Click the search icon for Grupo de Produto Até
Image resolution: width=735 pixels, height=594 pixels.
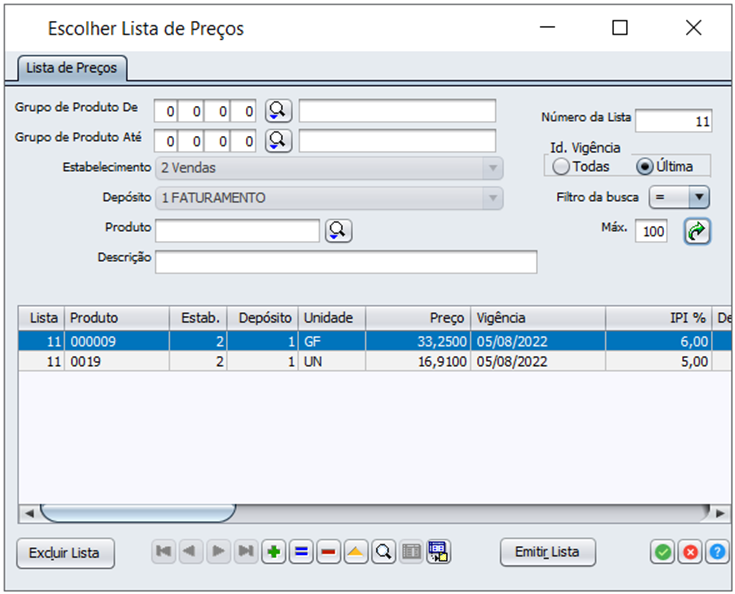278,141
